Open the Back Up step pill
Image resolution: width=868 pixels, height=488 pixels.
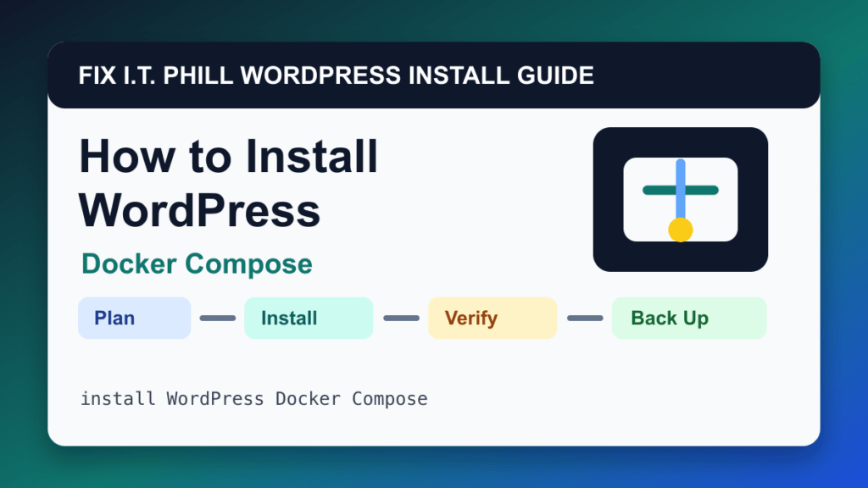click(689, 319)
